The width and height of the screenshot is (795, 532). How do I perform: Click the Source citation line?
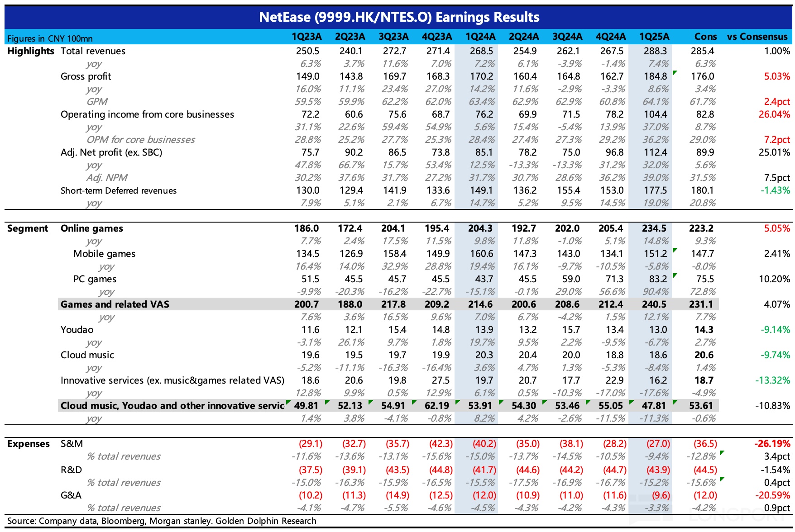point(162,521)
